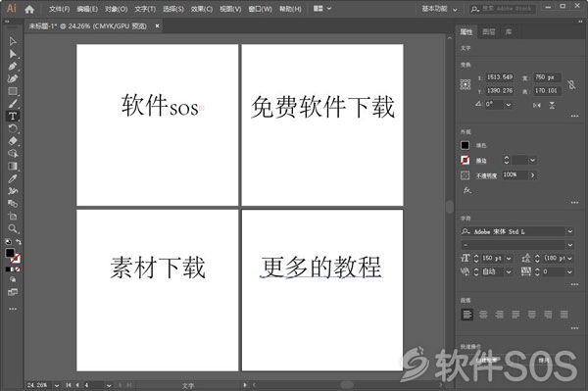Flip selection horizontally

point(537,105)
